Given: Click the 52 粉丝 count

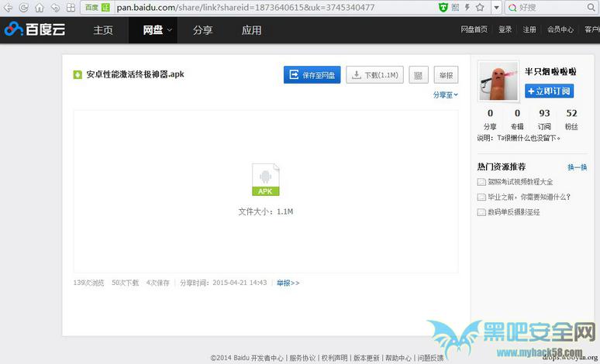Looking at the screenshot, I should [571, 119].
